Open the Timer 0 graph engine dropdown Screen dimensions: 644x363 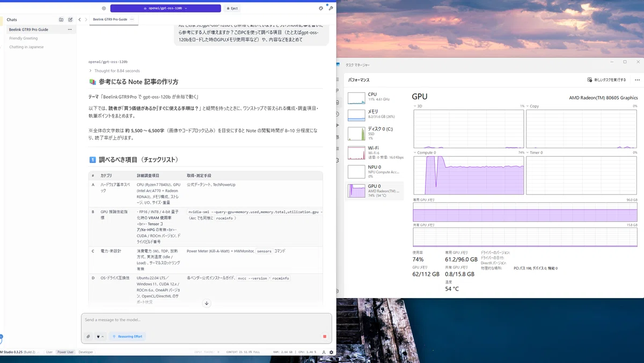(535, 153)
